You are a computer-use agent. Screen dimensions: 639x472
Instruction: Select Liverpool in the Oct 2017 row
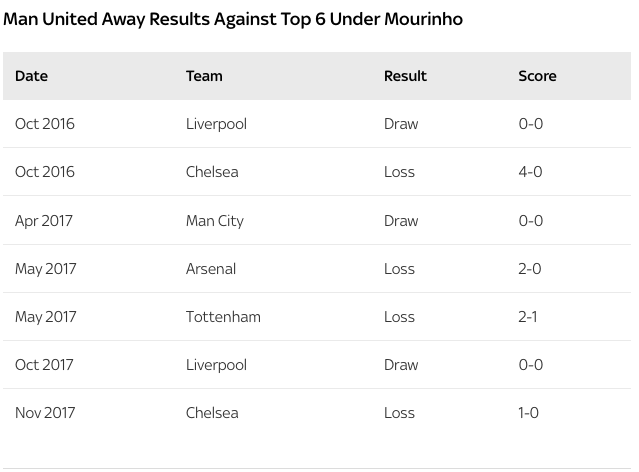pyautogui.click(x=216, y=365)
